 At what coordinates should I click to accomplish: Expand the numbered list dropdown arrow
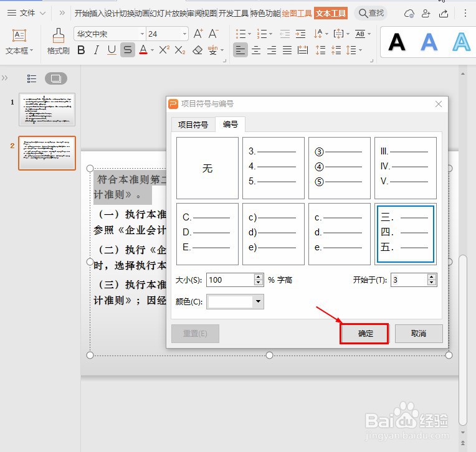click(x=271, y=34)
